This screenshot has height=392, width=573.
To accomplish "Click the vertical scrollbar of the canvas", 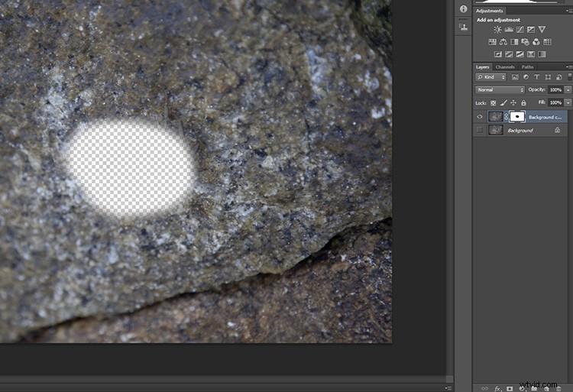I will (449, 188).
